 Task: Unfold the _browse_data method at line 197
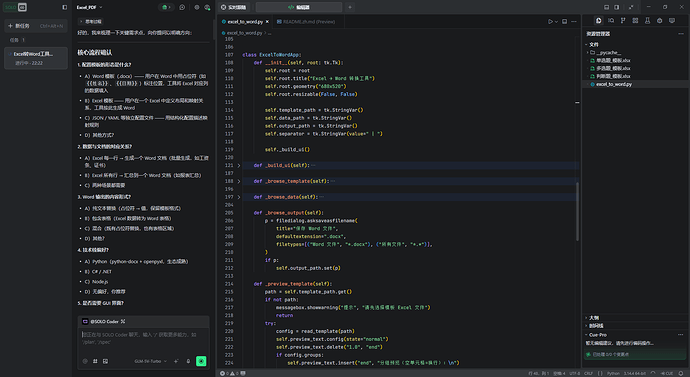(x=239, y=197)
